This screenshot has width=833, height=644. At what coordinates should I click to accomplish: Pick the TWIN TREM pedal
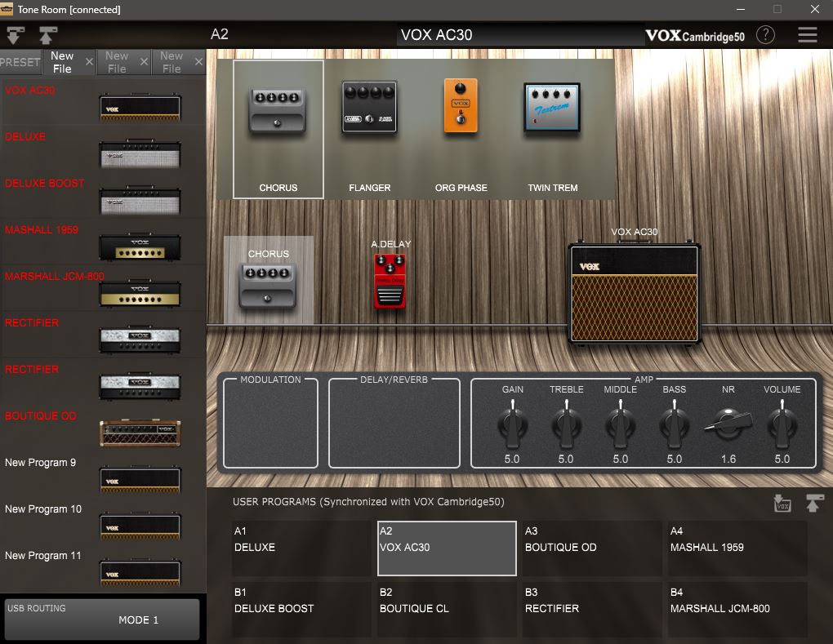552,108
